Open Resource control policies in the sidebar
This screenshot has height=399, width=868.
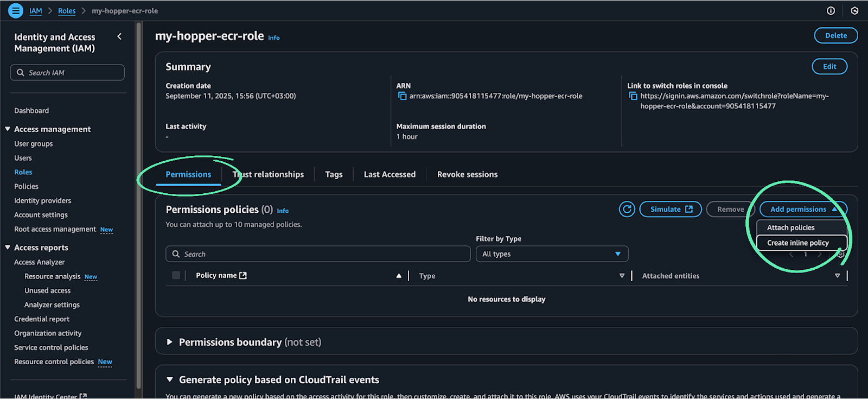click(54, 362)
